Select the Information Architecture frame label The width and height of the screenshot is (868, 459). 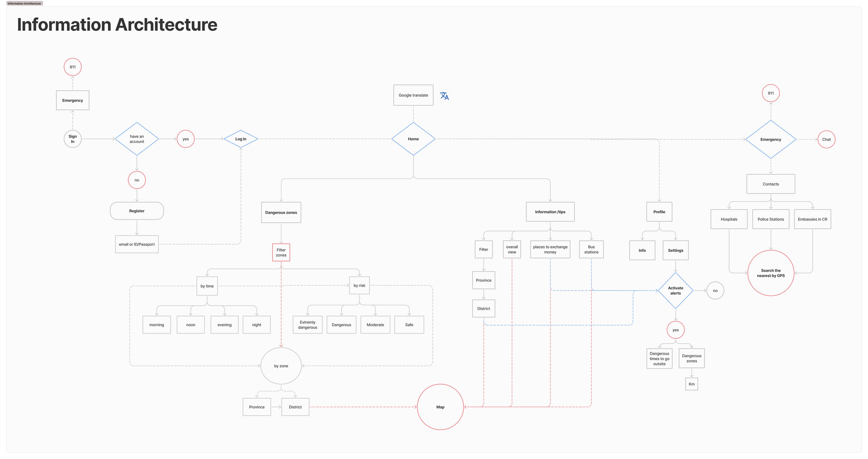(24, 3)
